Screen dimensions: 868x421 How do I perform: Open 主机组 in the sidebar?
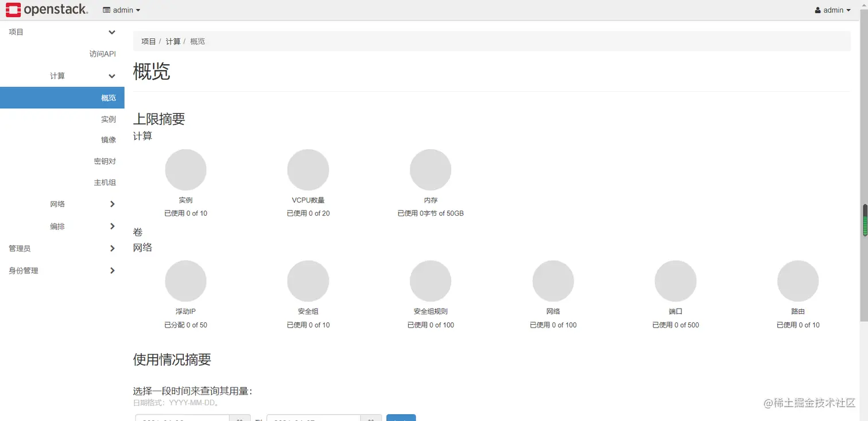(x=105, y=182)
